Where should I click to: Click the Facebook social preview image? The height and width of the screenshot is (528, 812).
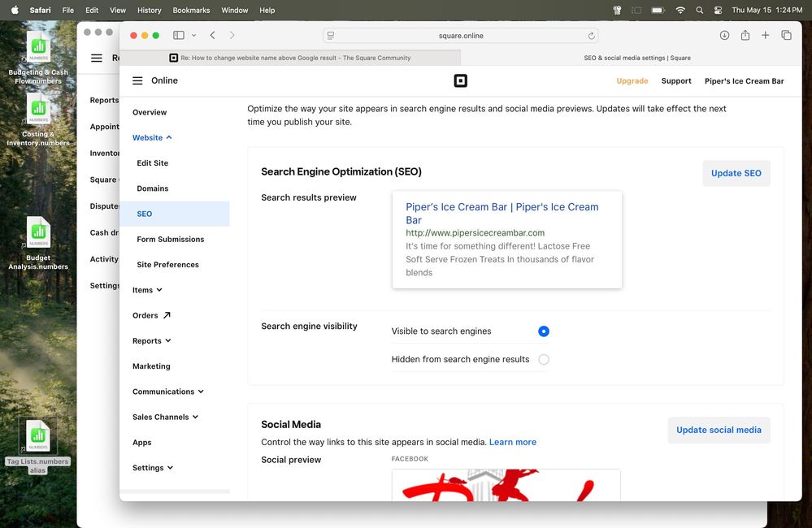point(506,485)
